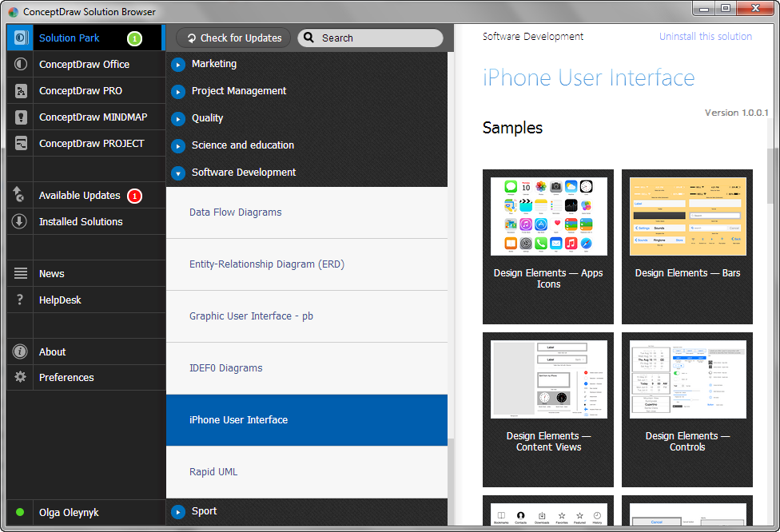The width and height of the screenshot is (780, 532).
Task: Open the About label
Action: click(52, 351)
